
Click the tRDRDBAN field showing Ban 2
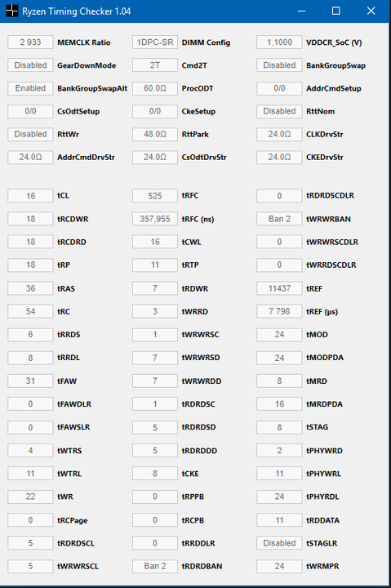(x=155, y=566)
